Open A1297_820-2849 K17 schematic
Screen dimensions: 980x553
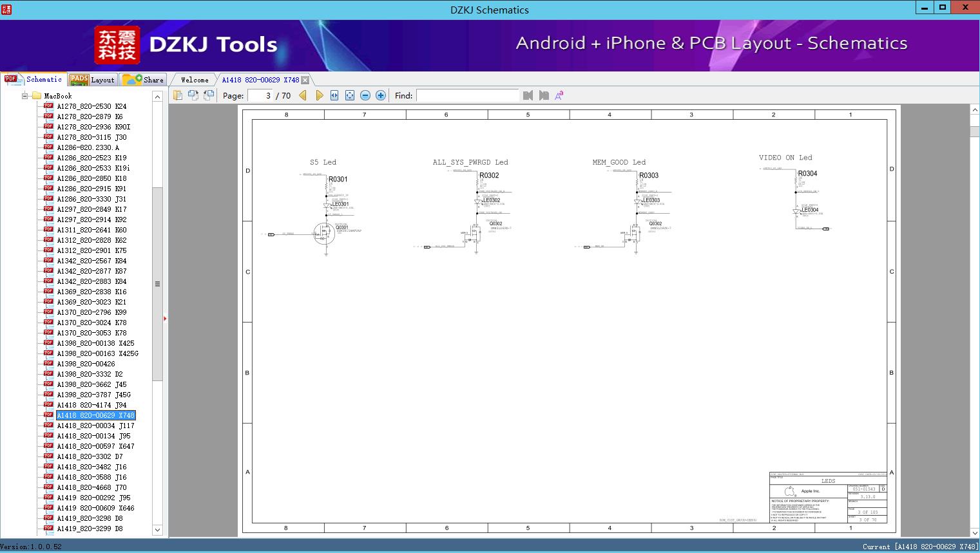91,209
